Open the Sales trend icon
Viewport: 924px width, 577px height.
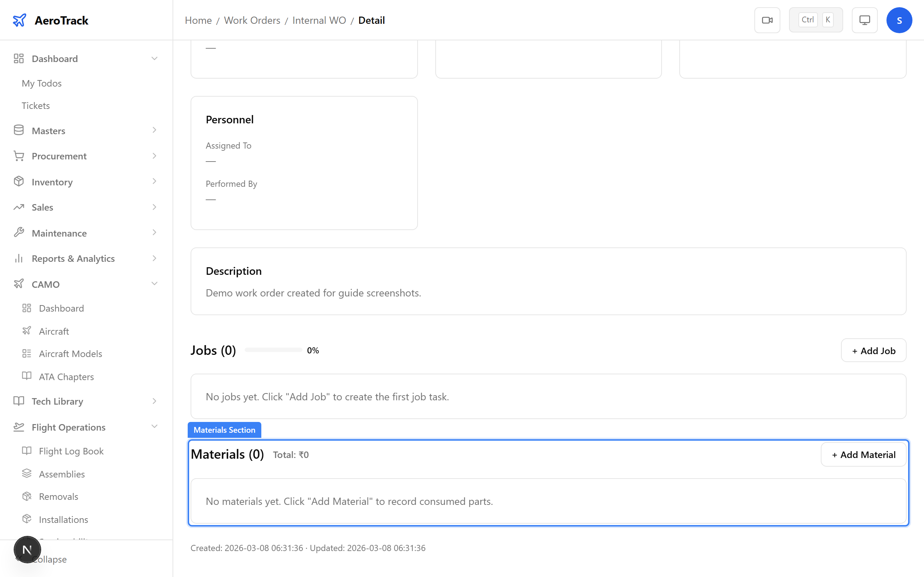pos(19,207)
